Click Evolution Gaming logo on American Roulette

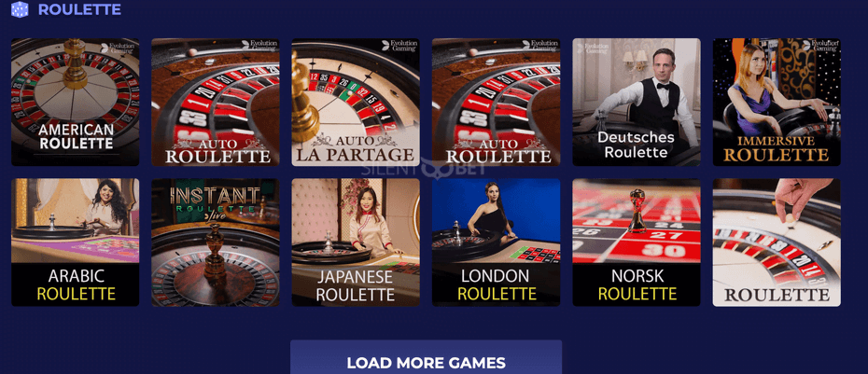[118, 48]
